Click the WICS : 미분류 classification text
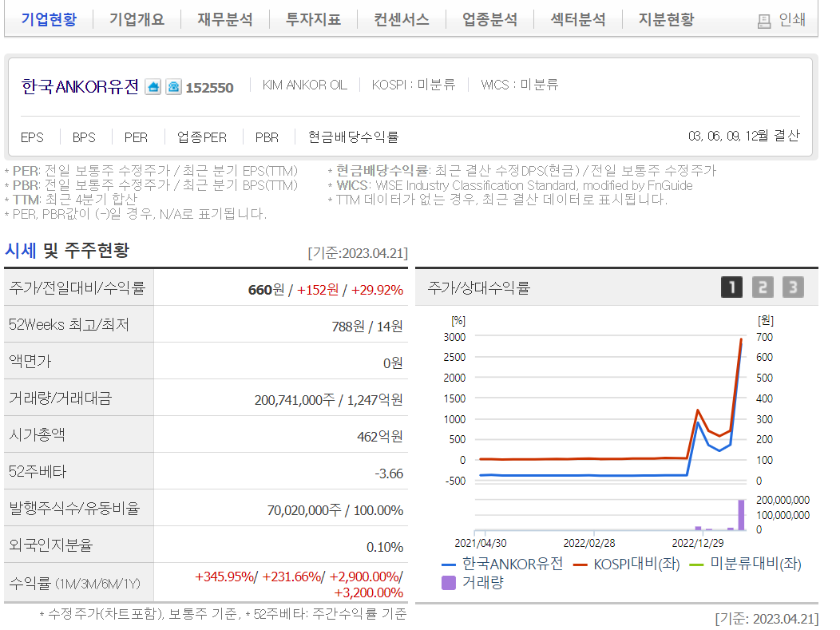The height and width of the screenshot is (630, 840). tap(520, 85)
